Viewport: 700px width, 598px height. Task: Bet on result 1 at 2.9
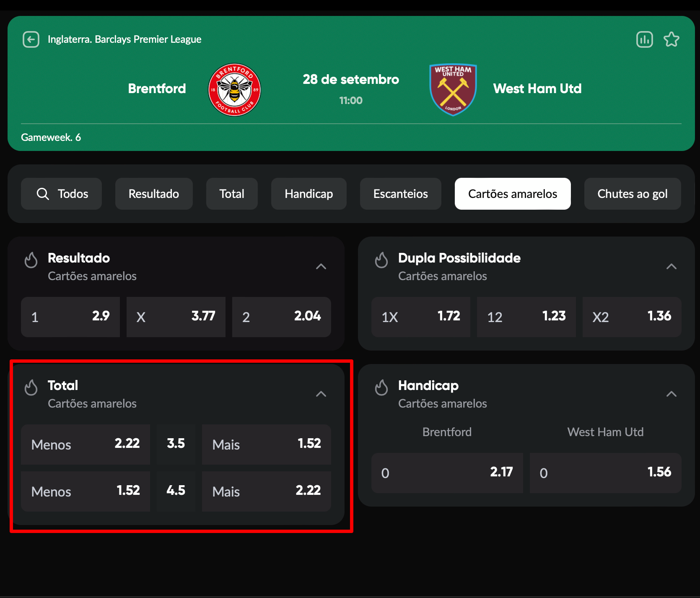(x=70, y=317)
